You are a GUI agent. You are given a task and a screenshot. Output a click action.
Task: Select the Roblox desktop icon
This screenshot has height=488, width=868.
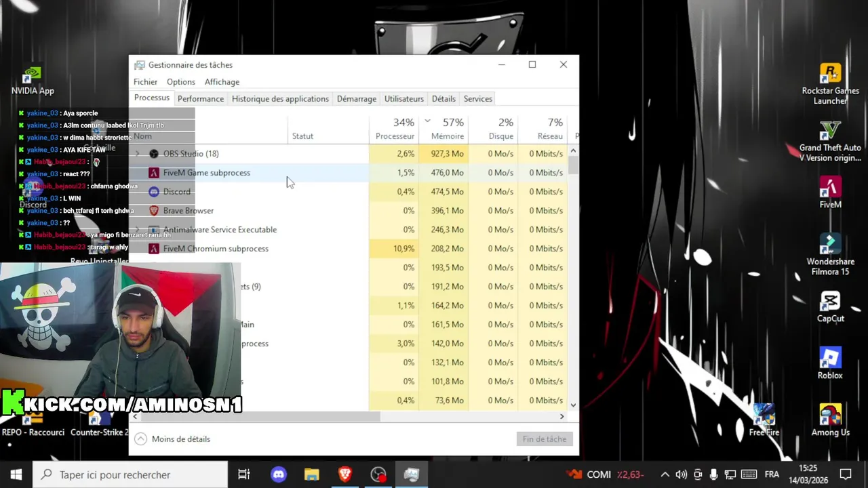pyautogui.click(x=830, y=363)
